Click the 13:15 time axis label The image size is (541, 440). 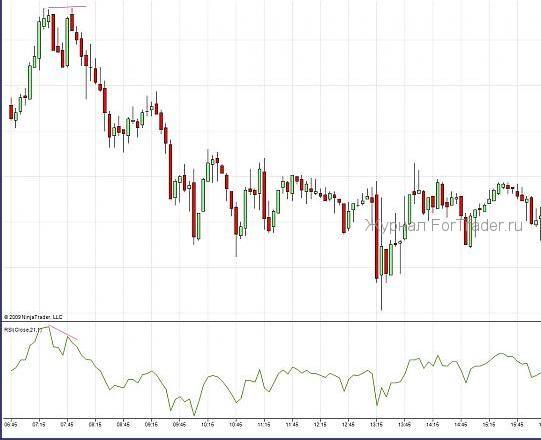tap(376, 424)
